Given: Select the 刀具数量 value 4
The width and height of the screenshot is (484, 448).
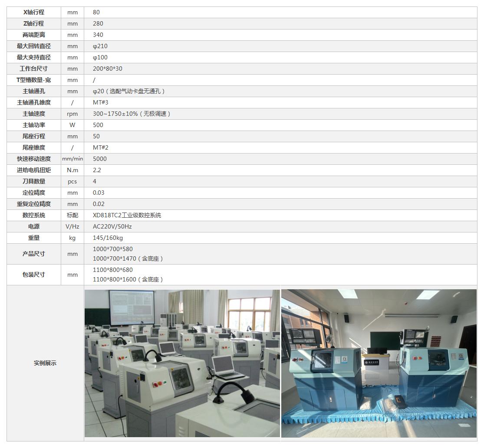Looking at the screenshot, I should [95, 181].
